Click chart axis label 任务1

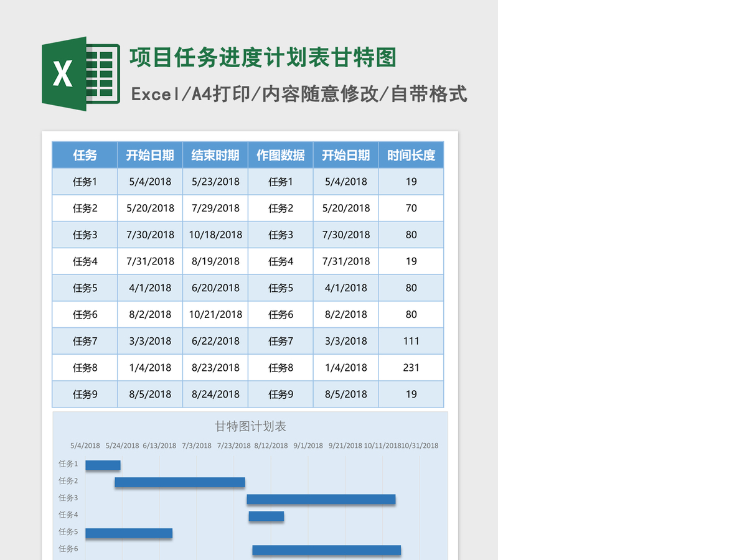(68, 464)
